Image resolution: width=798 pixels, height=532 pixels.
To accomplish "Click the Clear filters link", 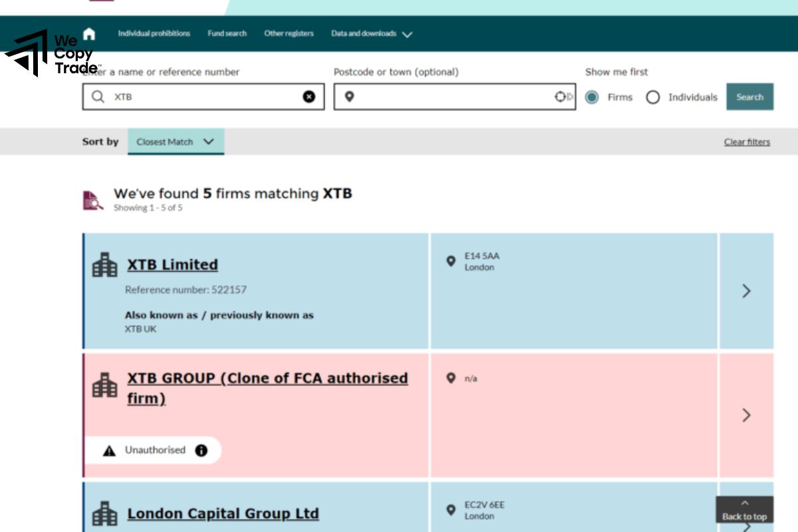I will tap(747, 142).
